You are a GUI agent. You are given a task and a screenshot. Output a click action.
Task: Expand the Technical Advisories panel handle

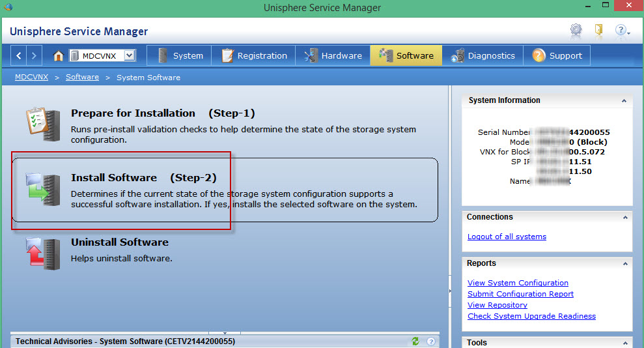tap(225, 333)
